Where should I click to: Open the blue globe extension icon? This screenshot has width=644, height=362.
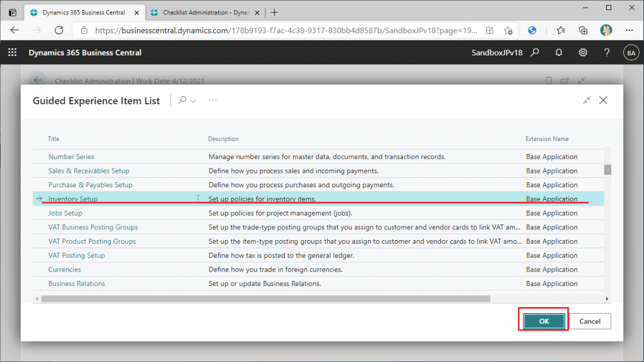click(532, 30)
